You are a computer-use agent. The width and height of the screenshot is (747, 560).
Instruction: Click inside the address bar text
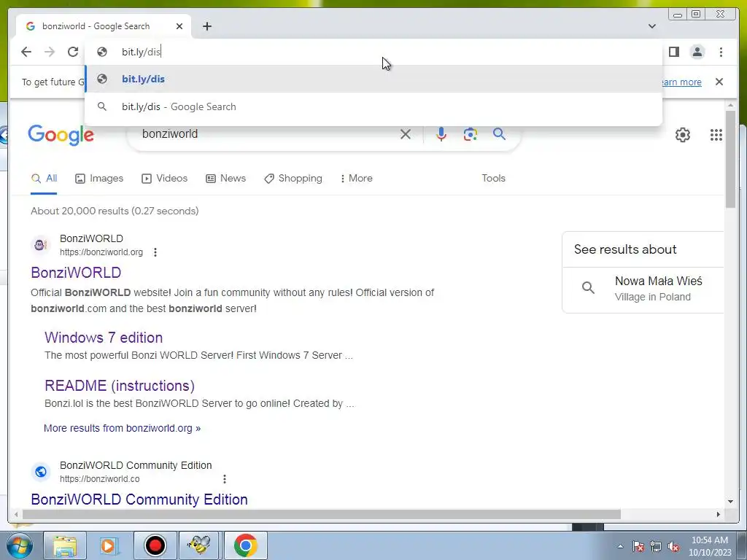pos(142,52)
